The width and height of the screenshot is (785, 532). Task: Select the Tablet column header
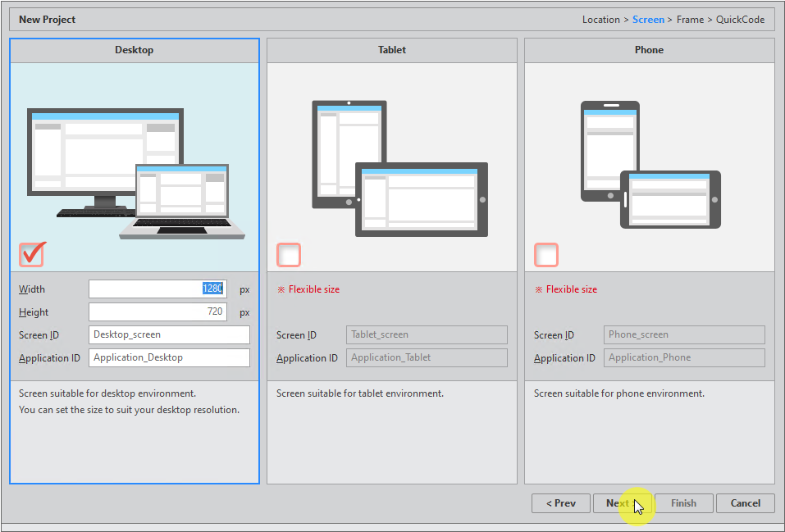tap(392, 50)
